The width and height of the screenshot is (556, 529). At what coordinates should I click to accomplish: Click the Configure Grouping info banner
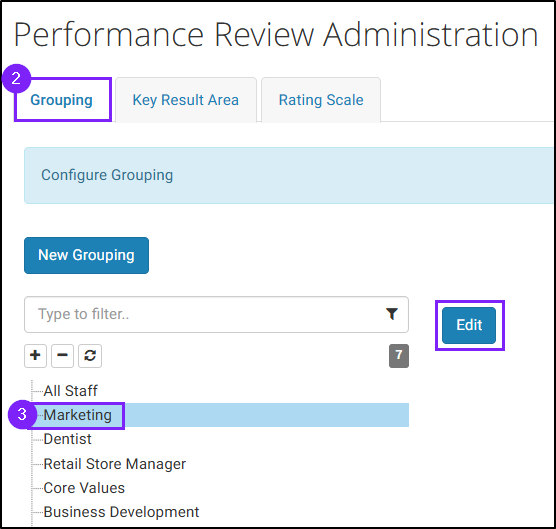point(289,176)
